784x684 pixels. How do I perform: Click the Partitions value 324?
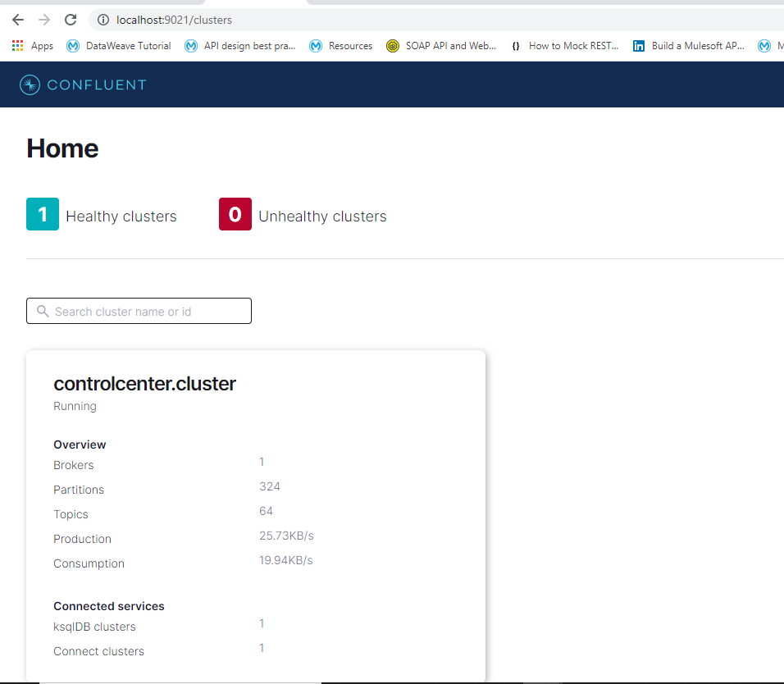click(x=270, y=486)
